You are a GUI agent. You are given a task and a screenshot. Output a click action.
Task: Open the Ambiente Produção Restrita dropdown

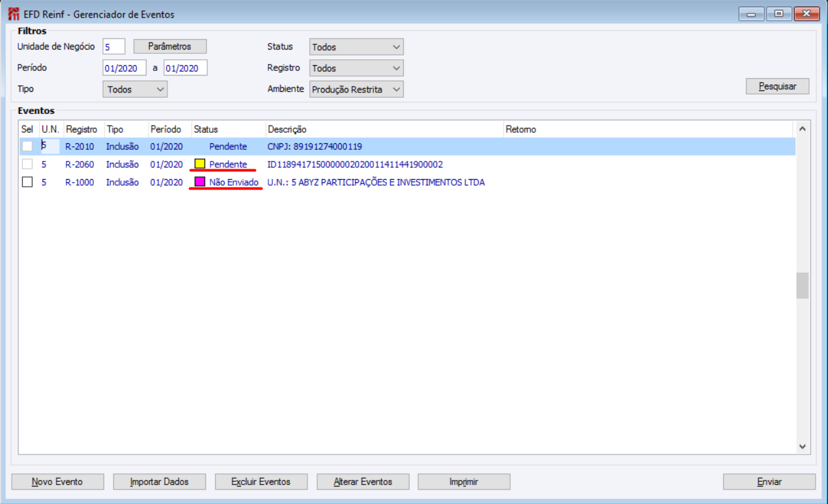coord(356,89)
